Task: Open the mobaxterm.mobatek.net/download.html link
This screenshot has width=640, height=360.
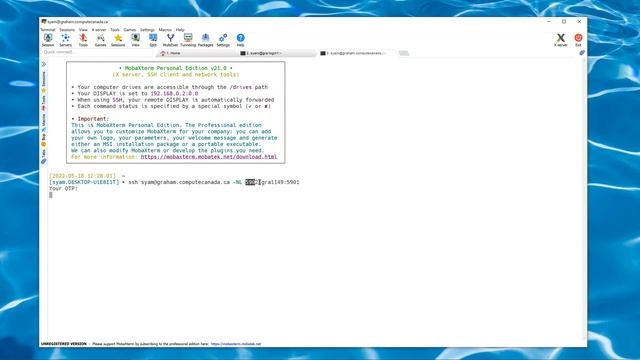Action: pos(209,157)
